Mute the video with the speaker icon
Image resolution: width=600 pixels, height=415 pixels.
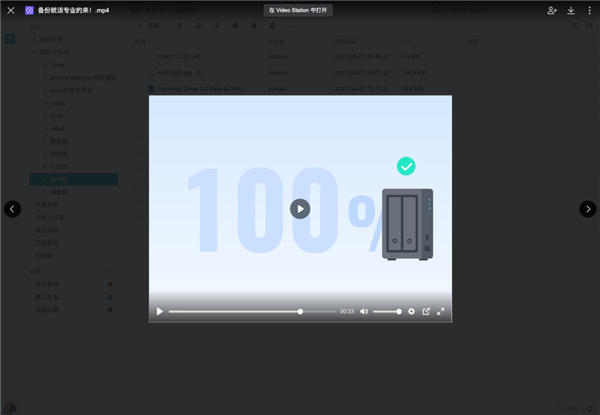(364, 311)
